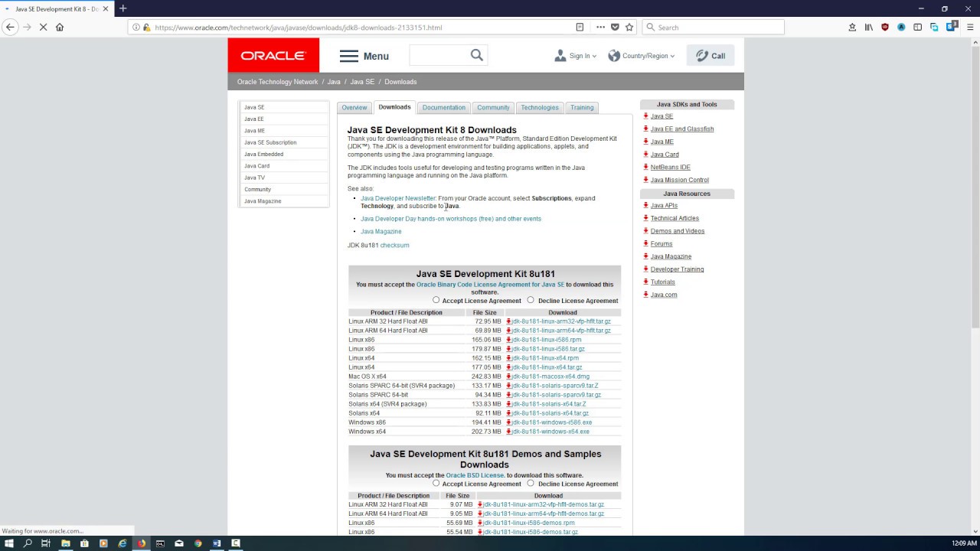Open Word from the taskbar
The height and width of the screenshot is (551, 980).
coord(217,543)
